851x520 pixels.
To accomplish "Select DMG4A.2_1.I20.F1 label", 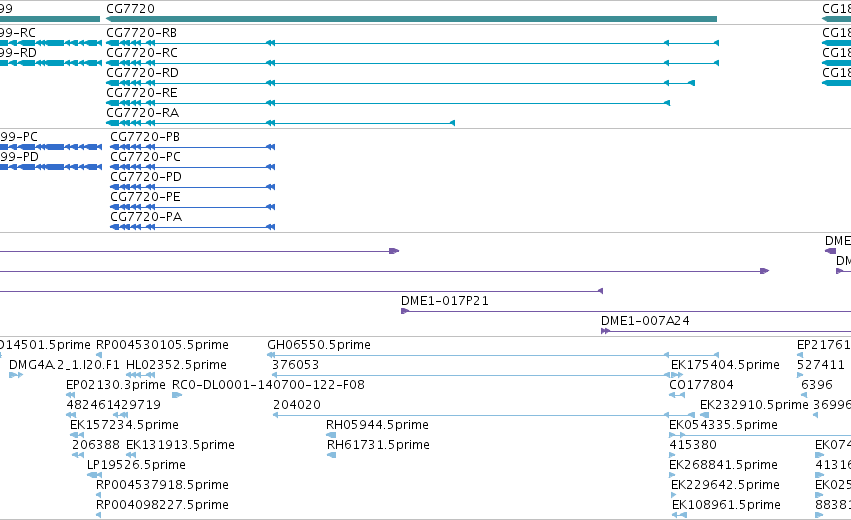I will (64, 365).
